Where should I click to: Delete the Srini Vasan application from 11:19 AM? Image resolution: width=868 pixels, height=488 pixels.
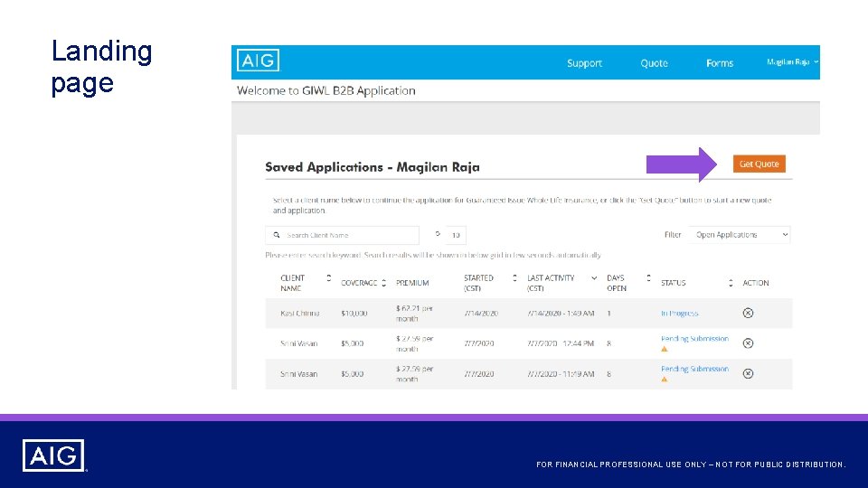coord(748,373)
